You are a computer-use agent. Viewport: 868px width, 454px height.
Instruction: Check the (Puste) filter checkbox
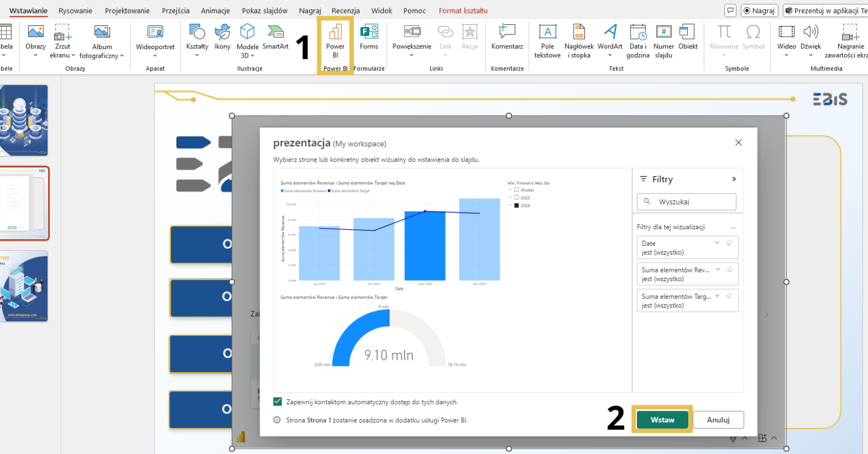(x=516, y=190)
